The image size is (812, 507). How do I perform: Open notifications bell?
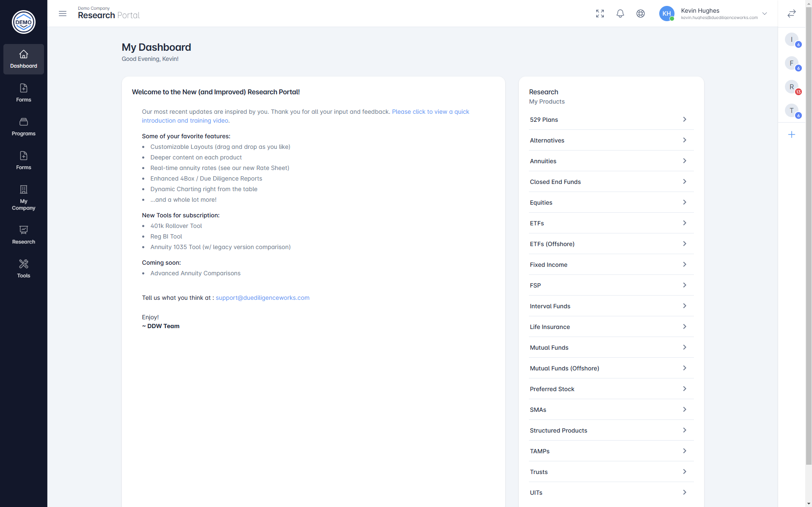point(620,14)
